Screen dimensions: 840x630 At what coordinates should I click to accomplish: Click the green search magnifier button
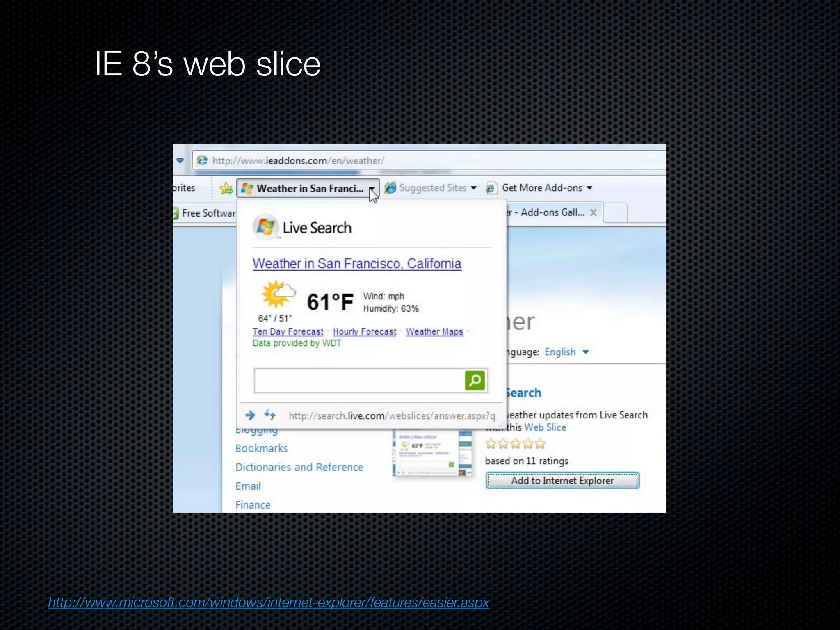pyautogui.click(x=475, y=380)
